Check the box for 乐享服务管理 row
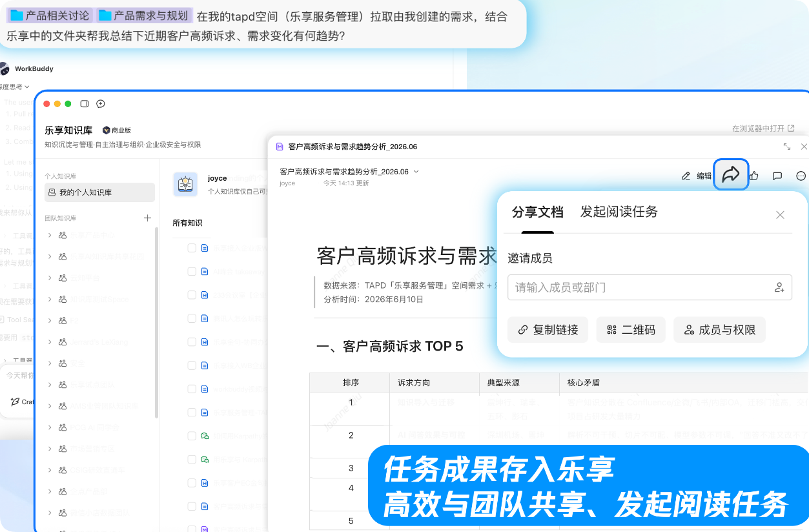The image size is (809, 532). (192, 412)
